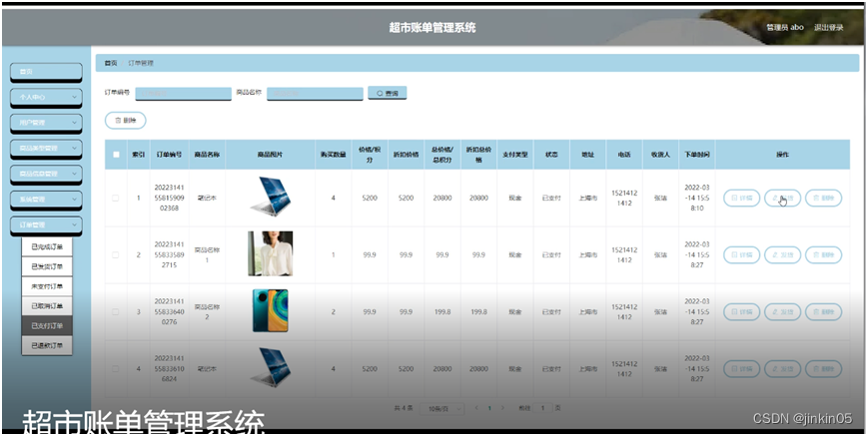The height and width of the screenshot is (436, 868).
Task: Open the 已退款订单 submenu item
Action: click(47, 346)
